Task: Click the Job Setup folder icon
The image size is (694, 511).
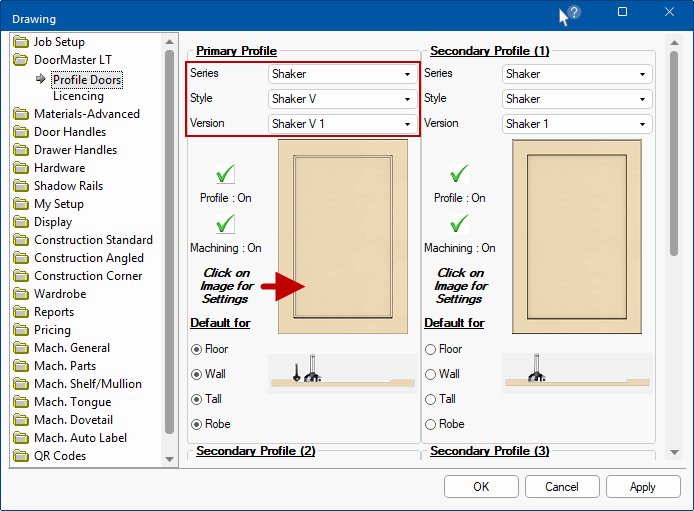Action: pyautogui.click(x=21, y=42)
